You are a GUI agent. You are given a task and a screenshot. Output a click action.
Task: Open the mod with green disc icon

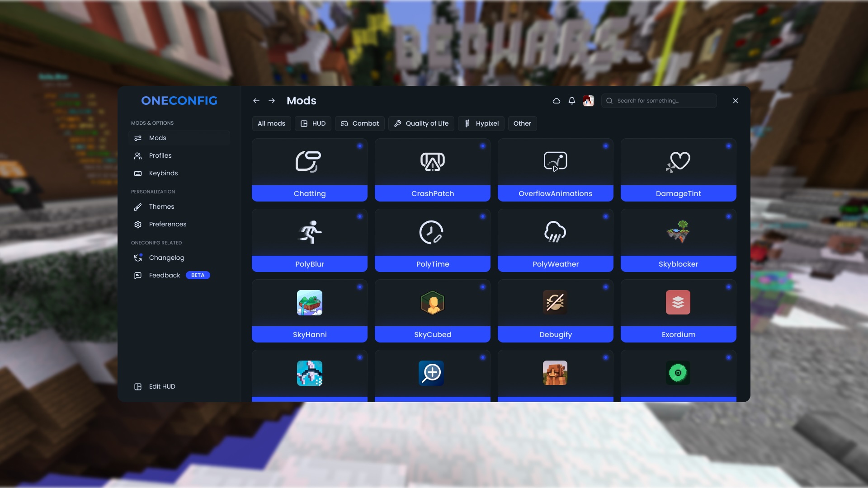pos(678,373)
